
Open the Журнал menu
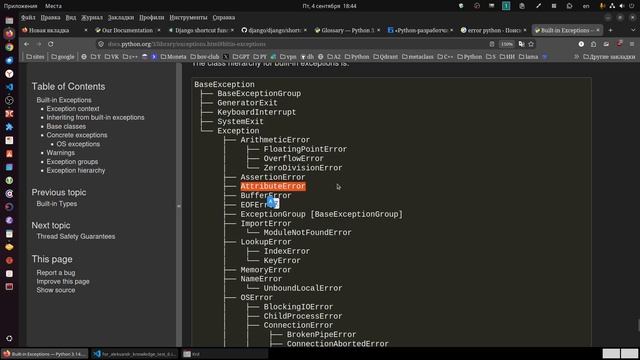coord(92,18)
